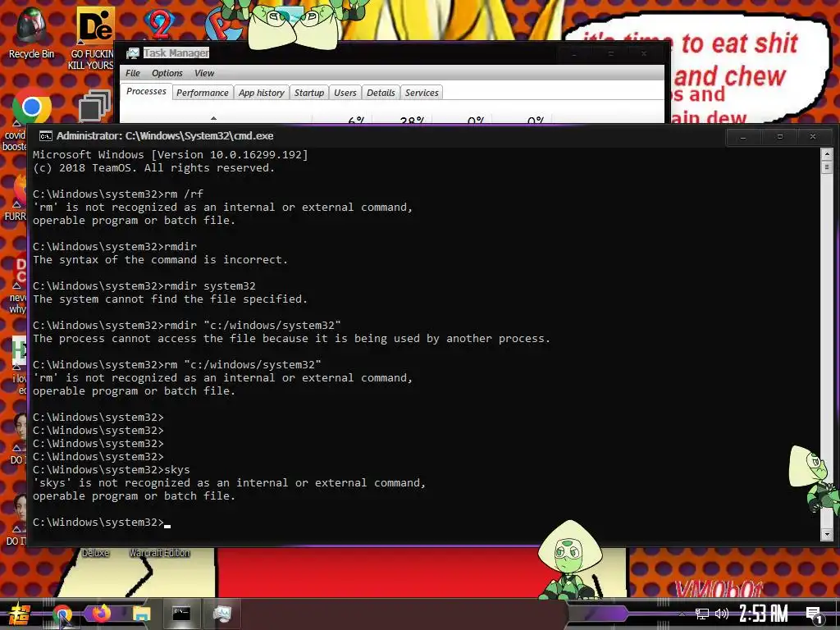This screenshot has width=840, height=630.
Task: Open the File menu in Task Manager
Action: pos(133,73)
